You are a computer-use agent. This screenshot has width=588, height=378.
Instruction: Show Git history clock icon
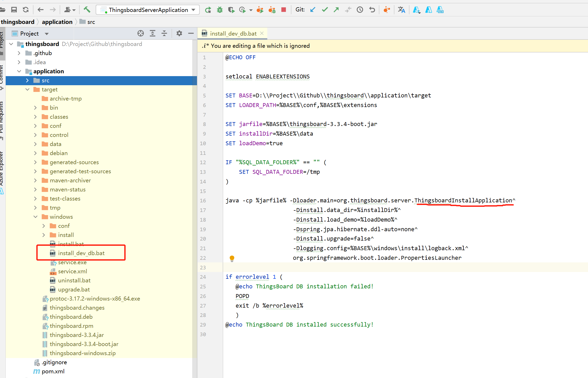pyautogui.click(x=360, y=10)
